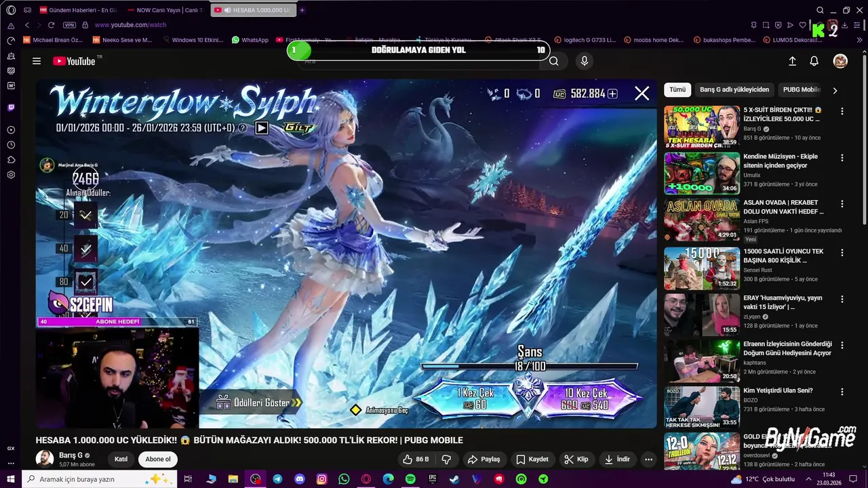Image resolution: width=868 pixels, height=488 pixels.
Task: Open options for 'Elraenn izleyicisinin' video
Action: pyautogui.click(x=842, y=346)
